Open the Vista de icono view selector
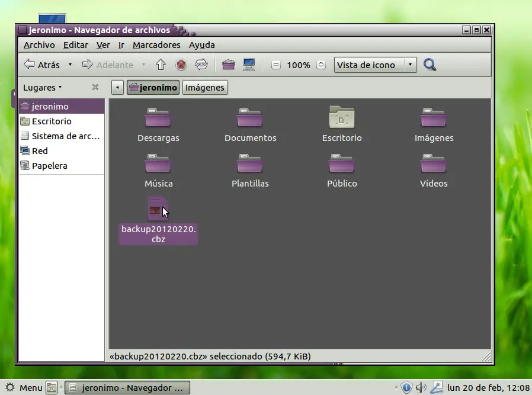This screenshot has height=395, width=532. 375,65
